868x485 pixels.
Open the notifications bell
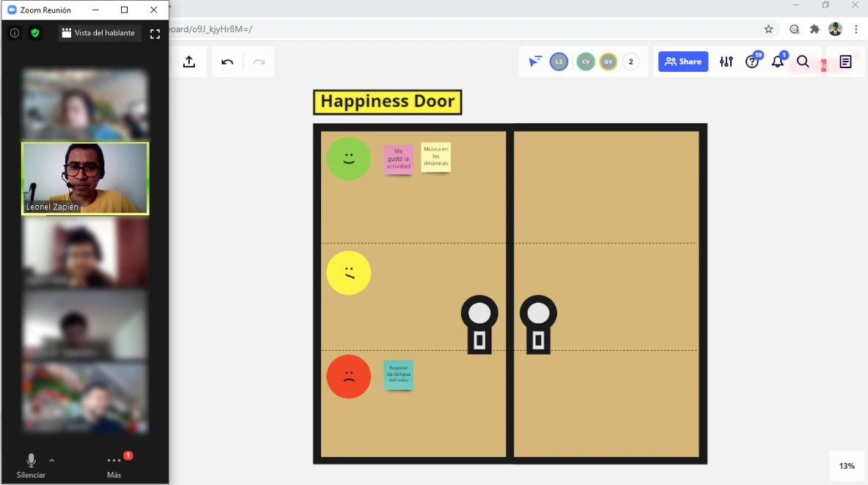pos(778,62)
